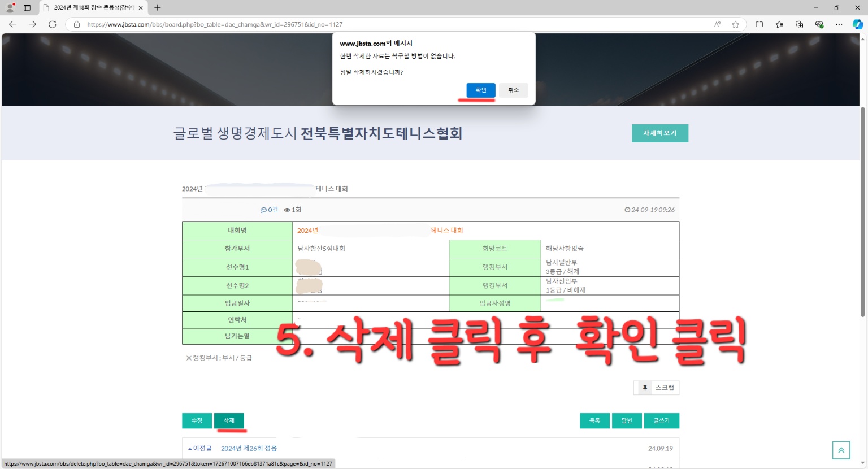
Task: Close the current browser tab
Action: pos(141,8)
